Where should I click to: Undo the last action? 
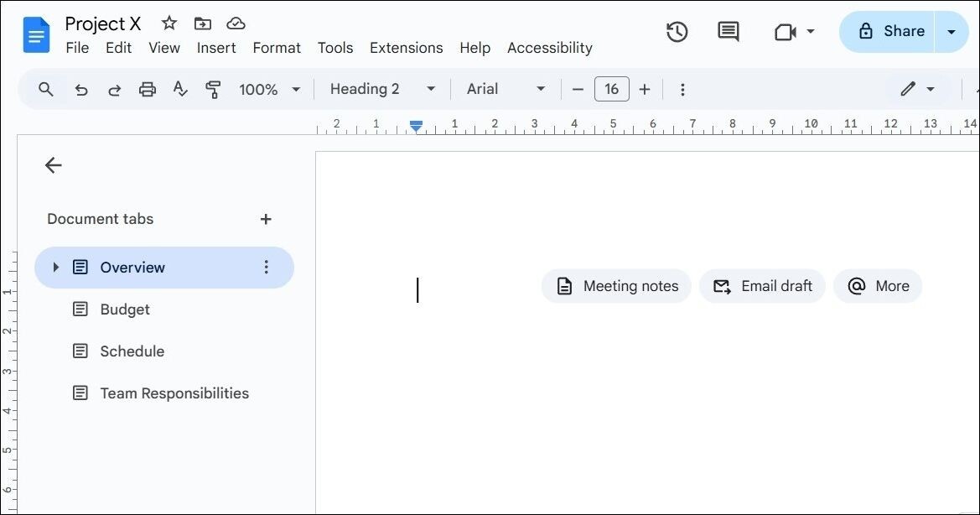click(81, 90)
